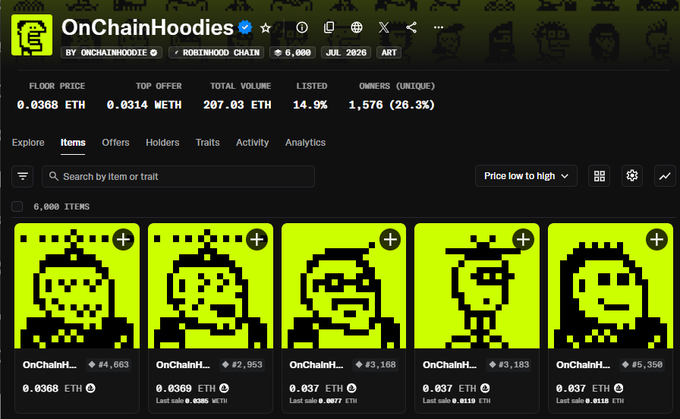Open the Offers tab

pos(115,143)
